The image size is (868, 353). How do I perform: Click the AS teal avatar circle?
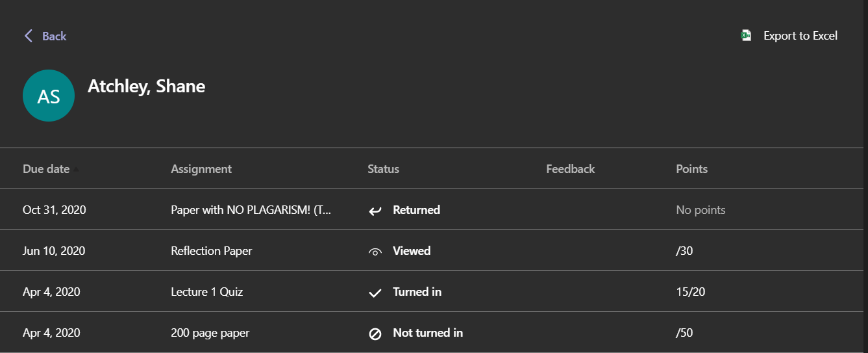49,96
